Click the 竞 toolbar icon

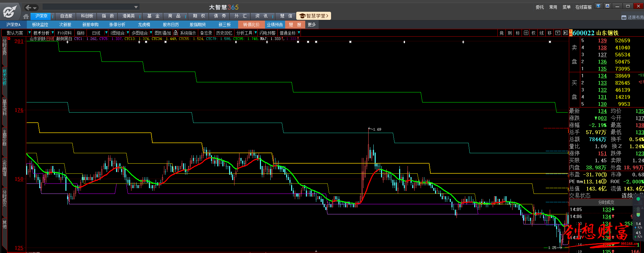pos(501,33)
